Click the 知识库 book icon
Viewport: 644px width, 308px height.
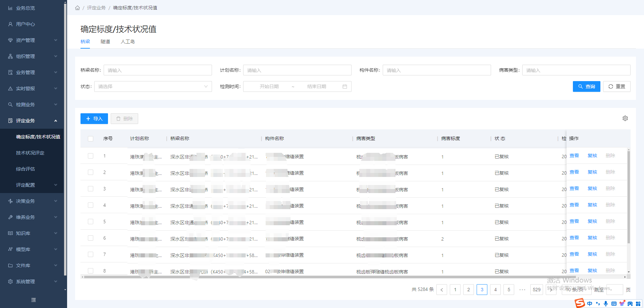point(10,233)
